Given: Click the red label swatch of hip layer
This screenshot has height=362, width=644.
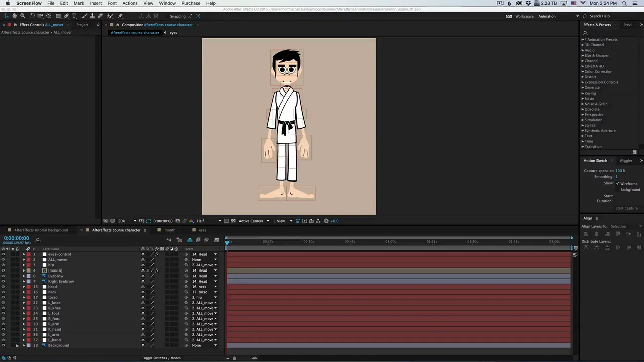Looking at the screenshot, I should 28,265.
